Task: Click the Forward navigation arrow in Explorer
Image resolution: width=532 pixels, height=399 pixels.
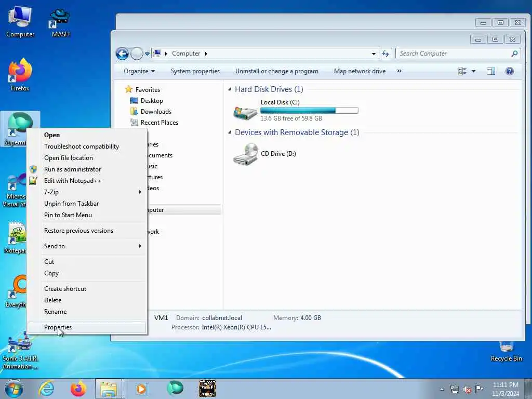Action: (137, 54)
